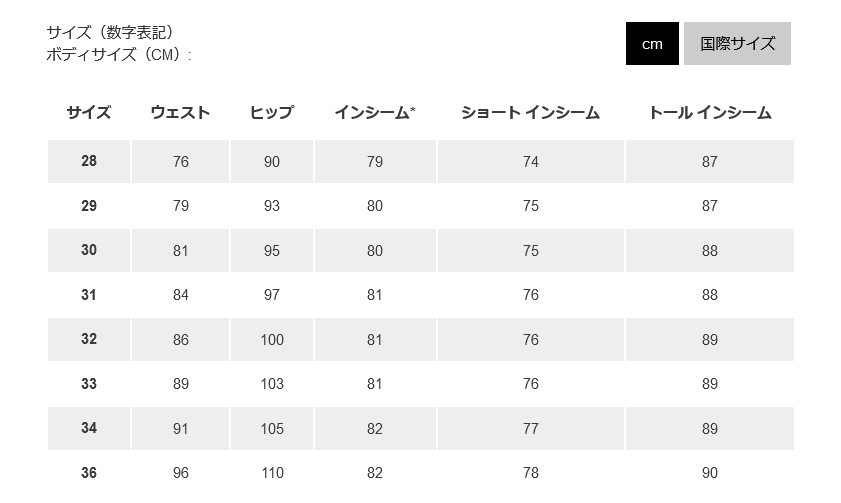The image size is (841, 503).
Task: Select size 29 row label
Action: click(x=89, y=205)
